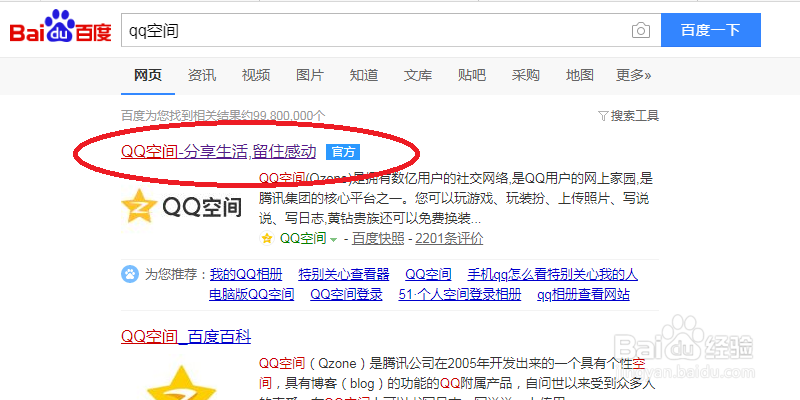The height and width of the screenshot is (400, 800).
Task: Switch to the 网页 tab
Action: point(148,76)
